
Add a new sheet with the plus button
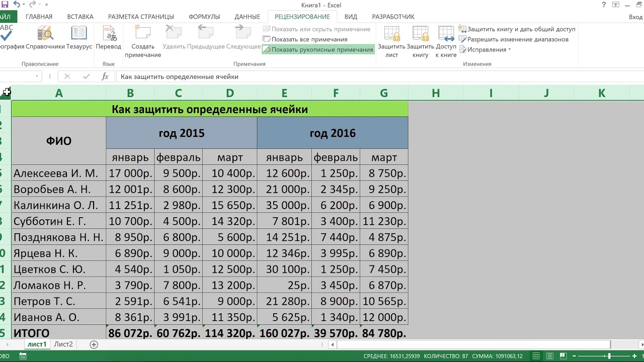pyautogui.click(x=94, y=344)
